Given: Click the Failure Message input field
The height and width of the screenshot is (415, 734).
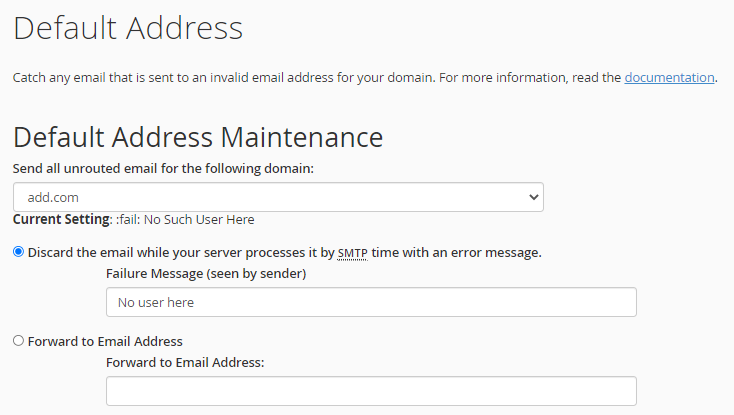Looking at the screenshot, I should point(371,302).
